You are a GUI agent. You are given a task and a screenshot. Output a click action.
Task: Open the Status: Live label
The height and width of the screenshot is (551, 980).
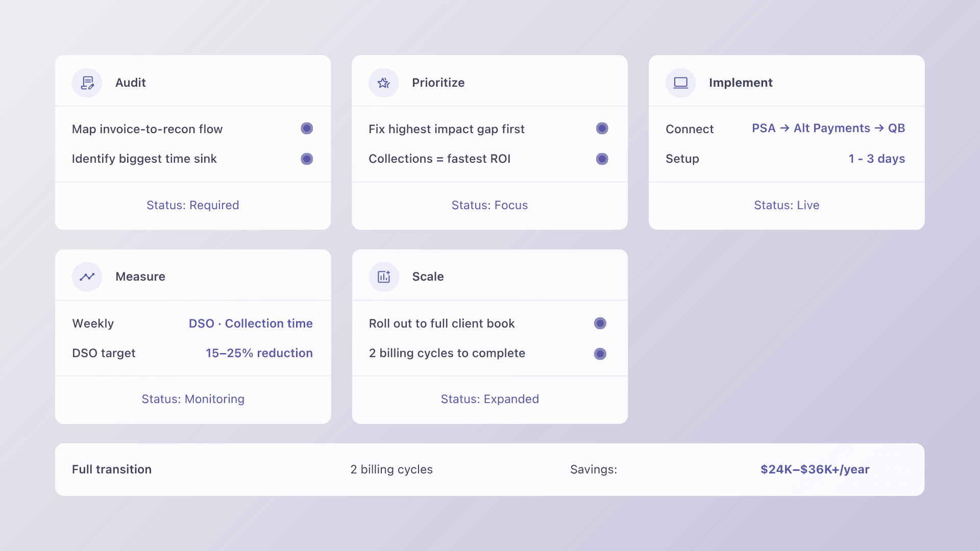787,205
